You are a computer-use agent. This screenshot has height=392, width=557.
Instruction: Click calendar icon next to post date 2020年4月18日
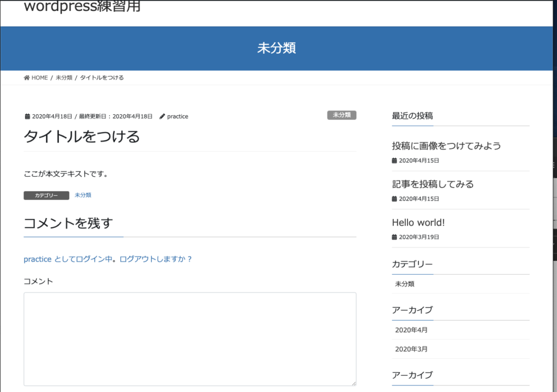click(x=27, y=116)
